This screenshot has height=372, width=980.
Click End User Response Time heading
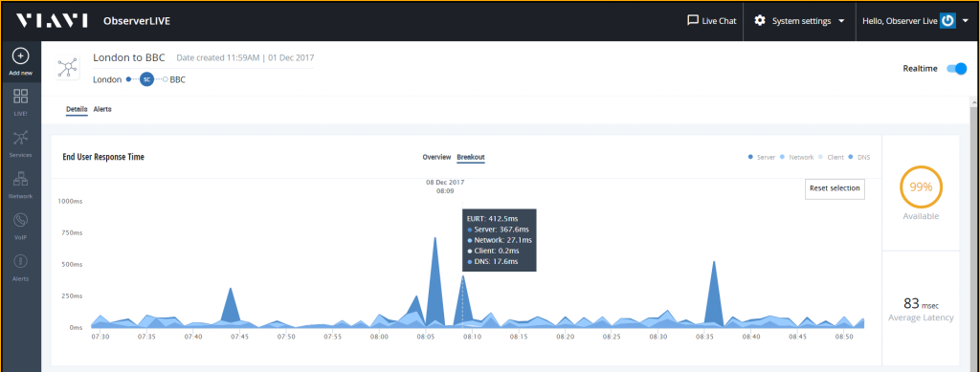[x=103, y=157]
